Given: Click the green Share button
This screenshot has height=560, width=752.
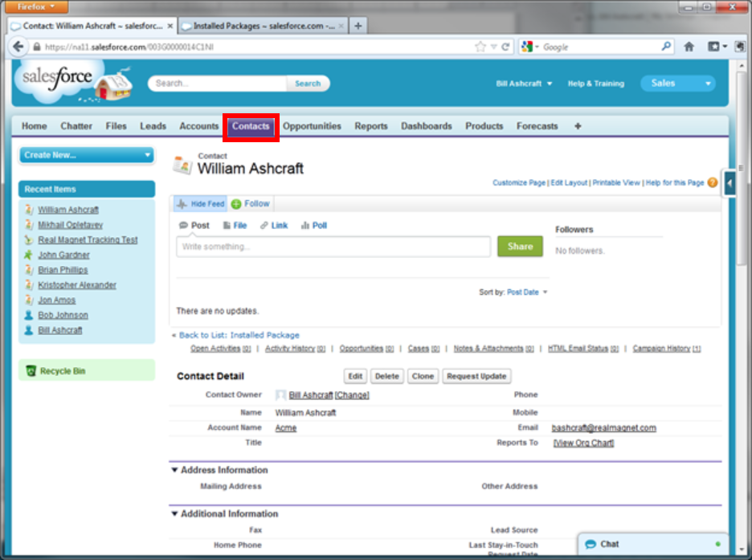Looking at the screenshot, I should pos(520,247).
